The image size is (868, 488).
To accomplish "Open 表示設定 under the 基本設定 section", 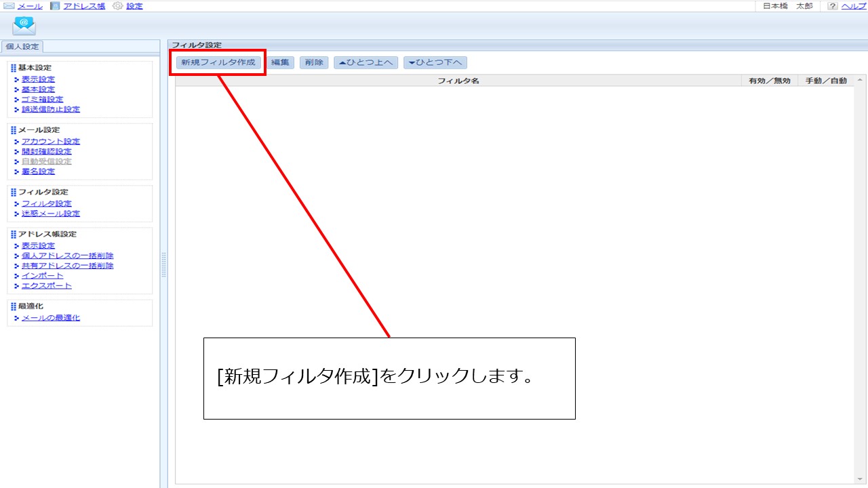I will point(38,79).
